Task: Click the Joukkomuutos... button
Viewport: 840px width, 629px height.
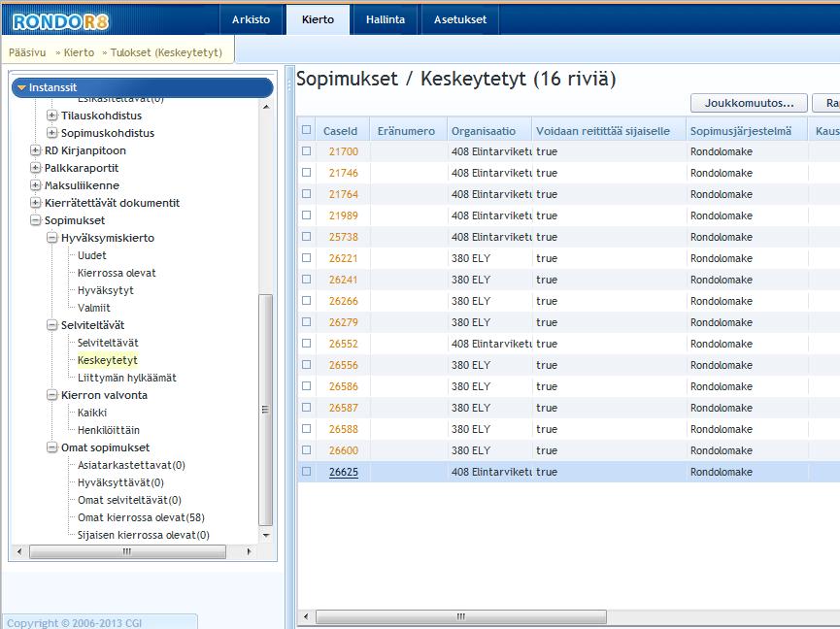Action: [749, 103]
